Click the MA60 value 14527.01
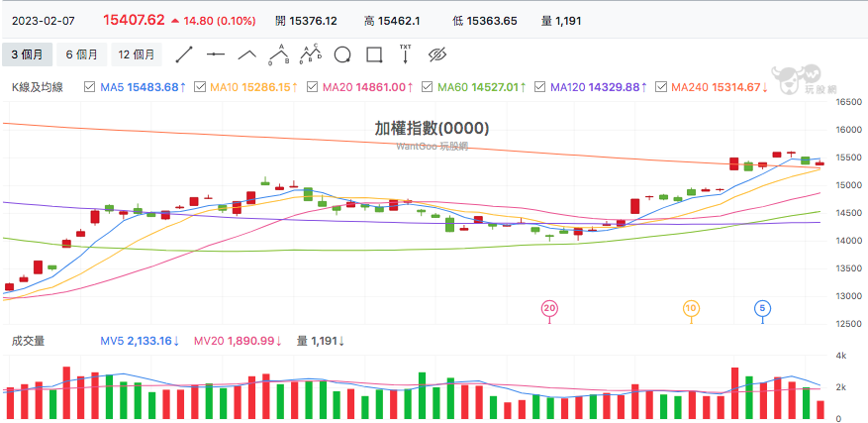This screenshot has width=868, height=423. [493, 87]
